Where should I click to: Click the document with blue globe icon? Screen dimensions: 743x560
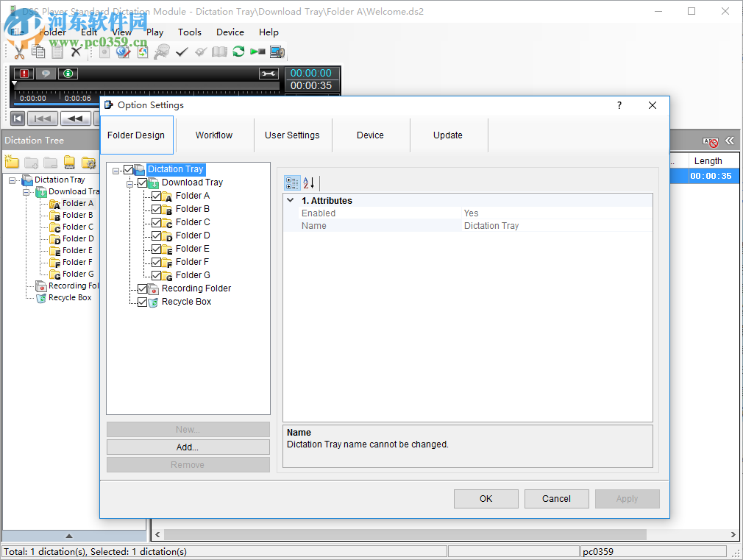coord(124,52)
